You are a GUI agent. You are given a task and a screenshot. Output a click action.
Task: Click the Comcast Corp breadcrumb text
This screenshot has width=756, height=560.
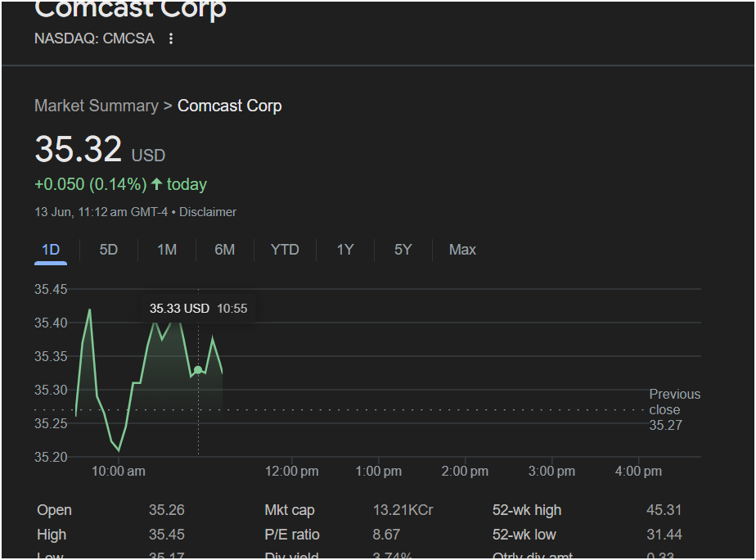click(x=229, y=106)
